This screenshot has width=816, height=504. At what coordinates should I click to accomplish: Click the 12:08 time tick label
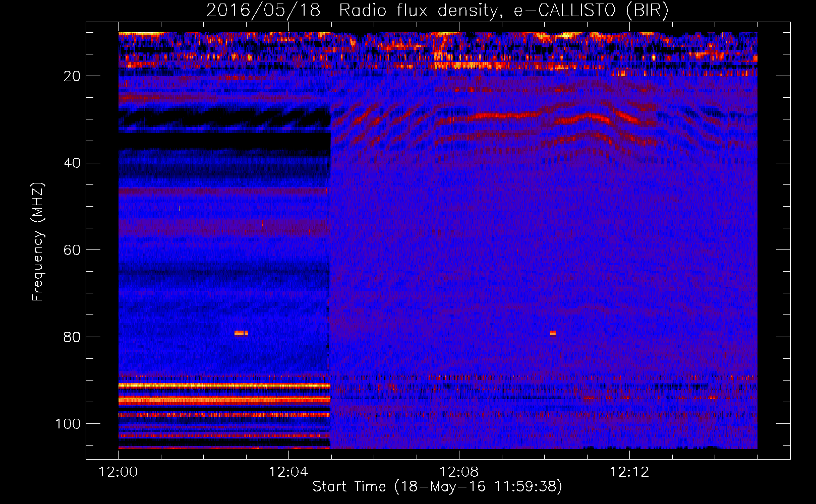(459, 472)
